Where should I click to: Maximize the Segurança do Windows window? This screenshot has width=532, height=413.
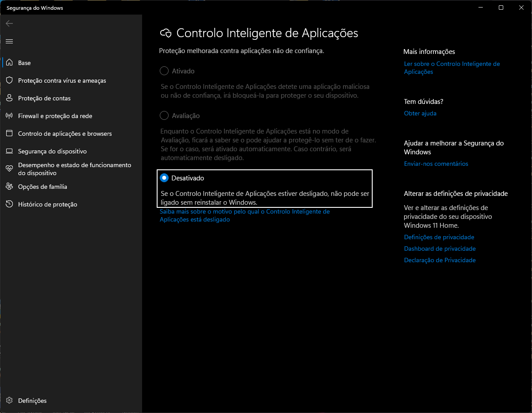point(501,8)
